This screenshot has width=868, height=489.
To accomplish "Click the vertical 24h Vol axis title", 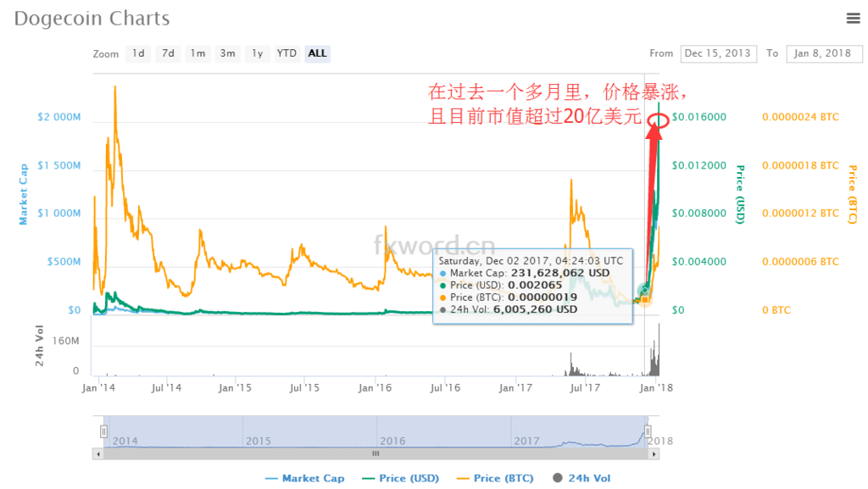I will pos(39,346).
